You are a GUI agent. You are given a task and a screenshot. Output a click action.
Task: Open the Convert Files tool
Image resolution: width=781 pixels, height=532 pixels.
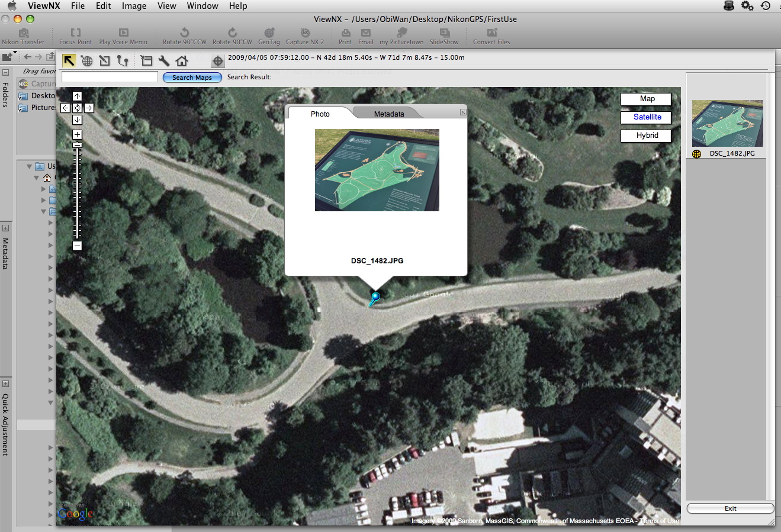click(x=491, y=37)
